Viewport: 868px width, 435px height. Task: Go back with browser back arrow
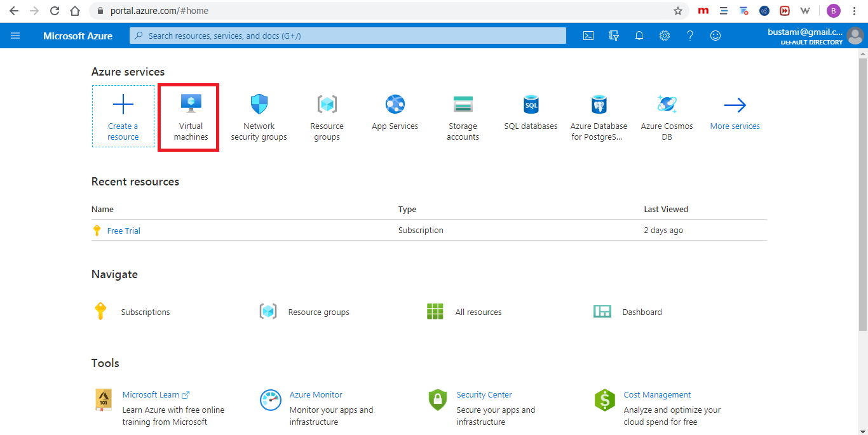click(x=14, y=11)
